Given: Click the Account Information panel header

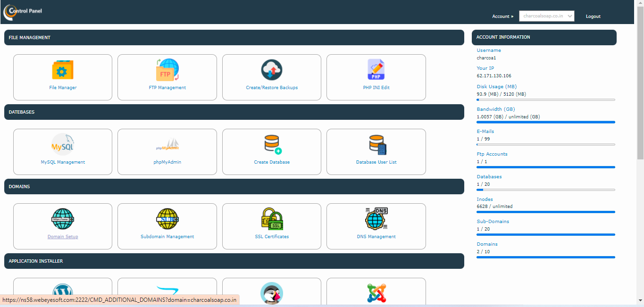Looking at the screenshot, I should pyautogui.click(x=544, y=37).
